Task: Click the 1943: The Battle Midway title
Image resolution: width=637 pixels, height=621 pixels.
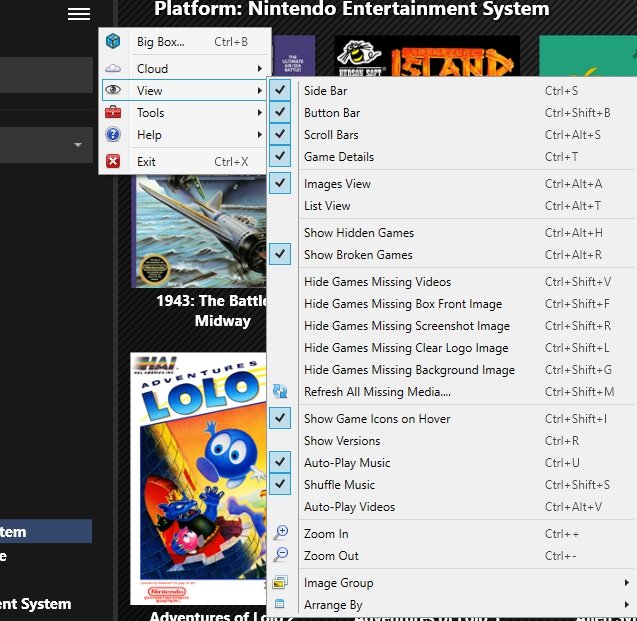Action: [212, 311]
